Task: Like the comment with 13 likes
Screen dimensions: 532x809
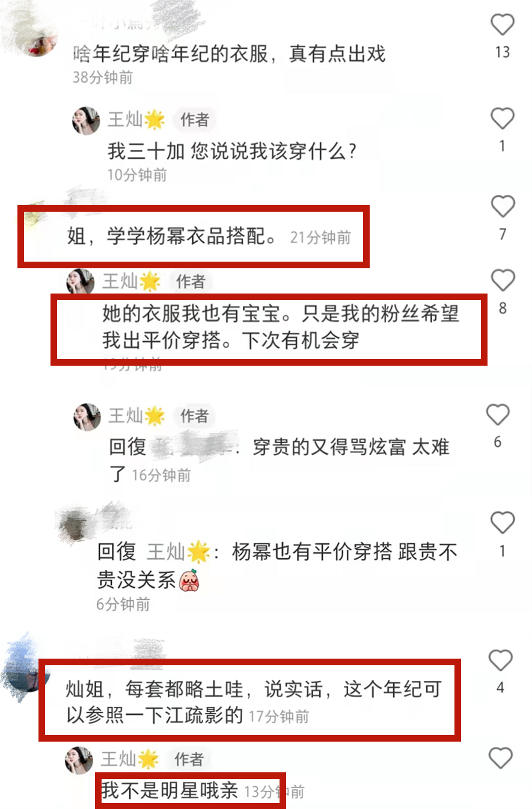Action: 503,25
